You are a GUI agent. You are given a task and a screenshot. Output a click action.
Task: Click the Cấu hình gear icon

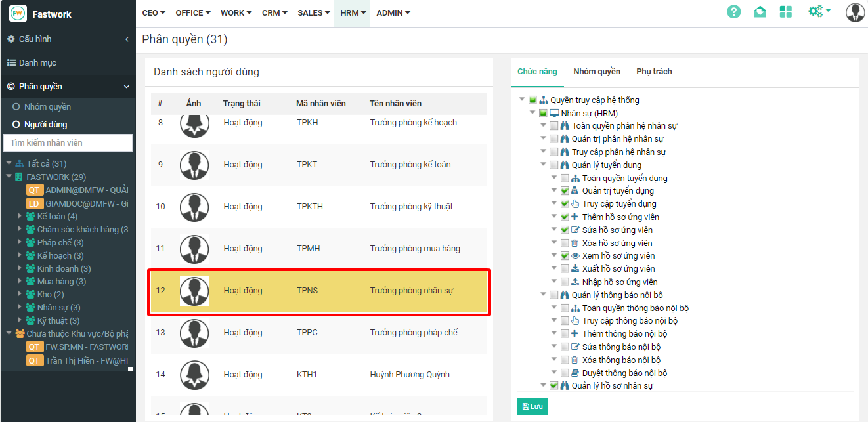(x=11, y=39)
